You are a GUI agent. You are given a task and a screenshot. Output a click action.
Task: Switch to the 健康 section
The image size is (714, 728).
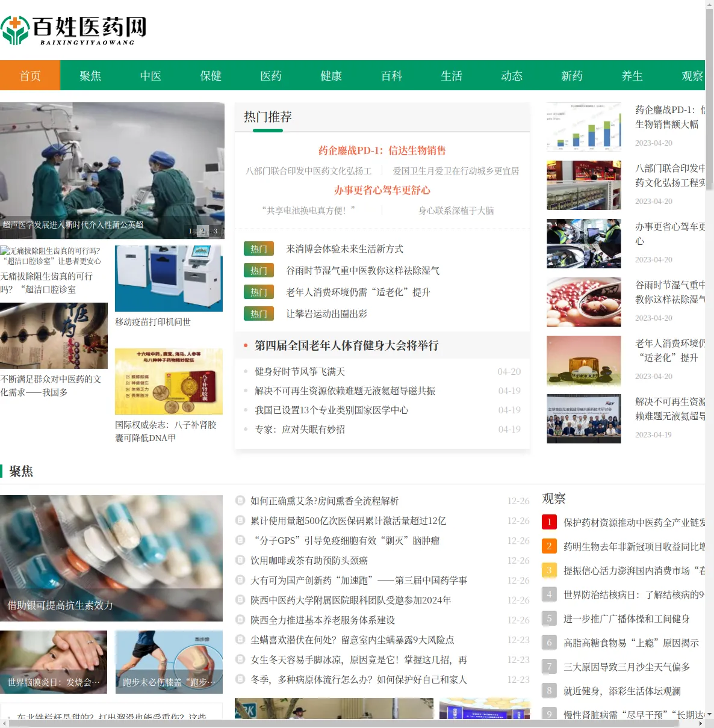(x=331, y=75)
